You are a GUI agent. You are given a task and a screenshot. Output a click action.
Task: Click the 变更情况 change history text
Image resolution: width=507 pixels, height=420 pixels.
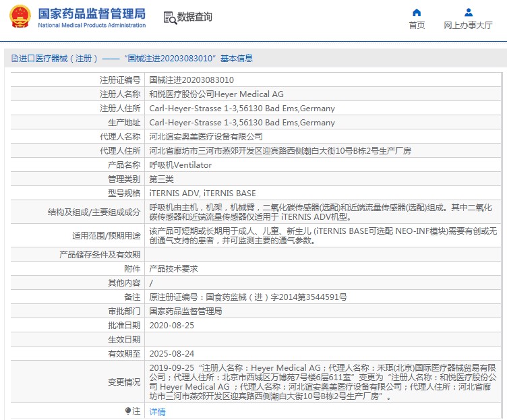[323, 382]
